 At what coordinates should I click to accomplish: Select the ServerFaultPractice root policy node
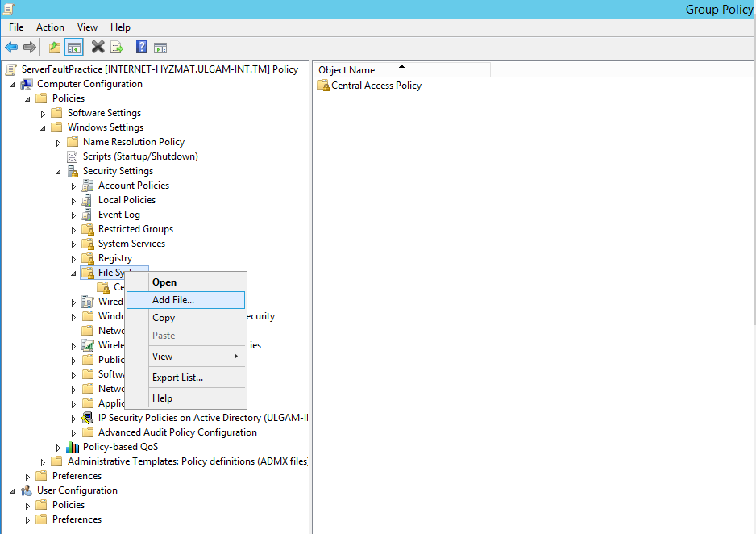(160, 69)
